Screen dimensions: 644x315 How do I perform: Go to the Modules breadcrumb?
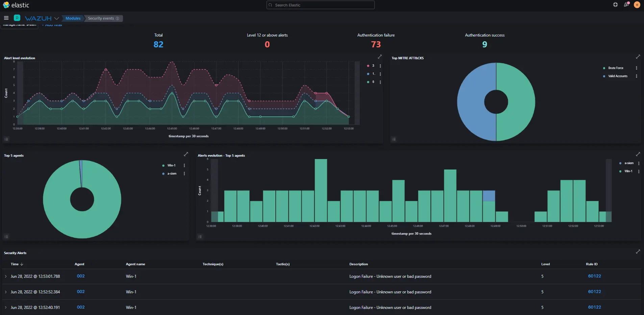coord(73,18)
